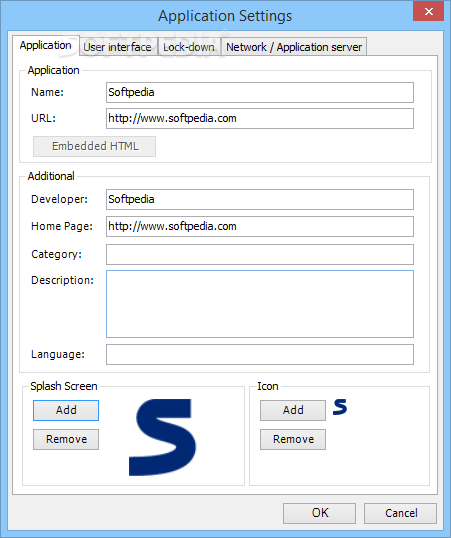Select the Application tab
Viewport: 451px width, 538px height.
coord(46,45)
